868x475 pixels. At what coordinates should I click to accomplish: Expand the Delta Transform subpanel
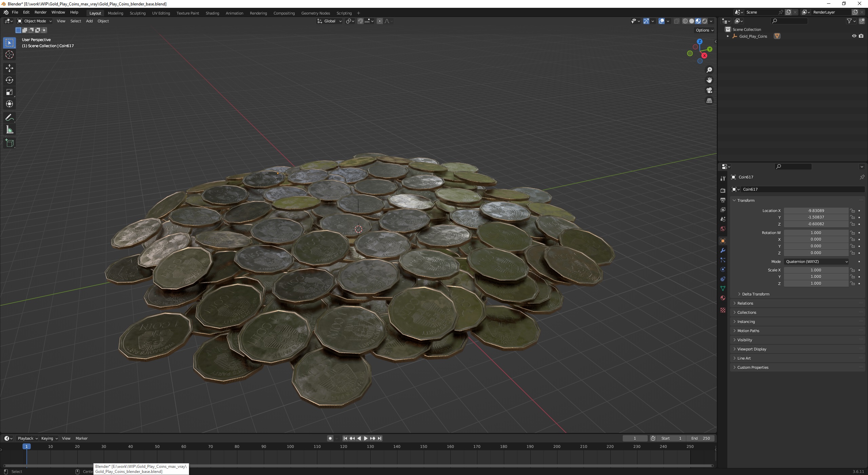pyautogui.click(x=755, y=294)
